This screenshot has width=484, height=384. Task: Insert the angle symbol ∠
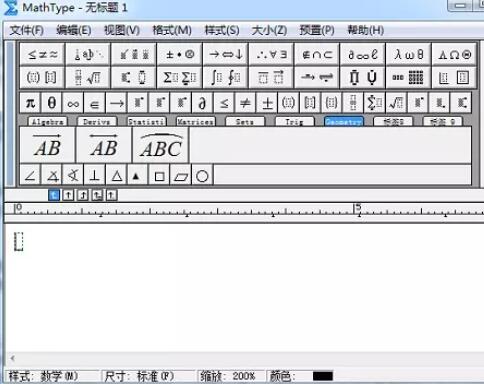coord(30,175)
